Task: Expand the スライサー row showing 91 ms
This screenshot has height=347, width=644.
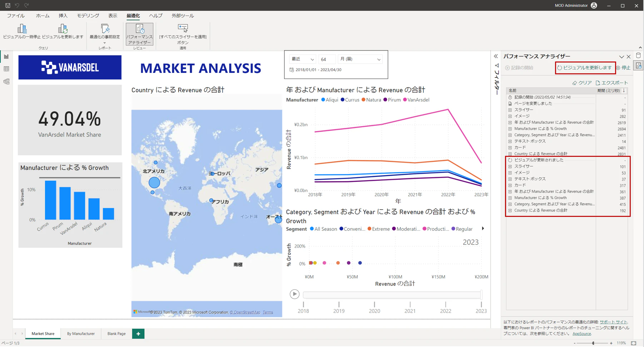Action: point(510,110)
